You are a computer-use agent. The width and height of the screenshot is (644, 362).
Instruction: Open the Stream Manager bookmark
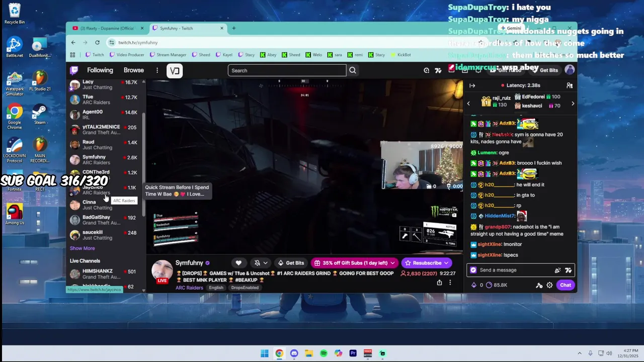tap(168, 55)
